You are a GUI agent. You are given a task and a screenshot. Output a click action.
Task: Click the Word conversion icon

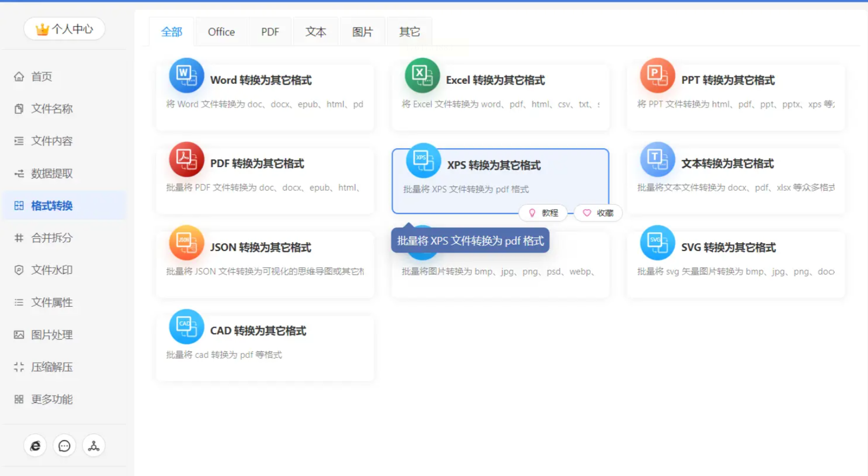186,76
